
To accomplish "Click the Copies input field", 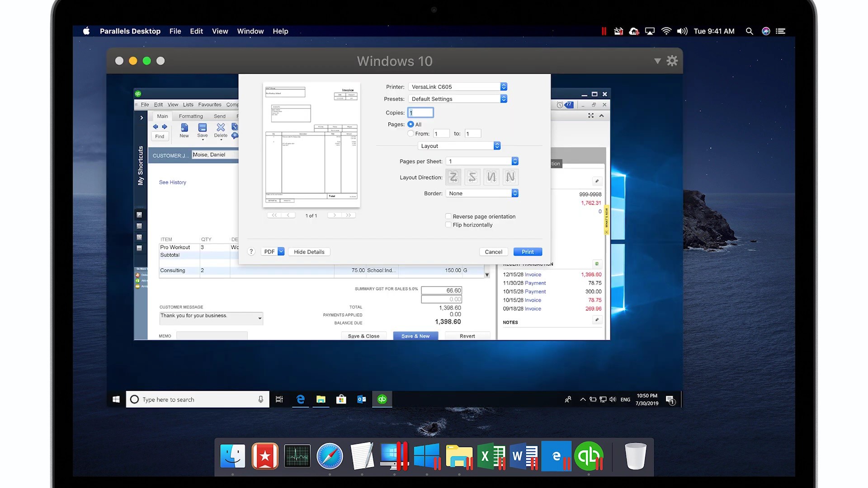I will pos(420,113).
